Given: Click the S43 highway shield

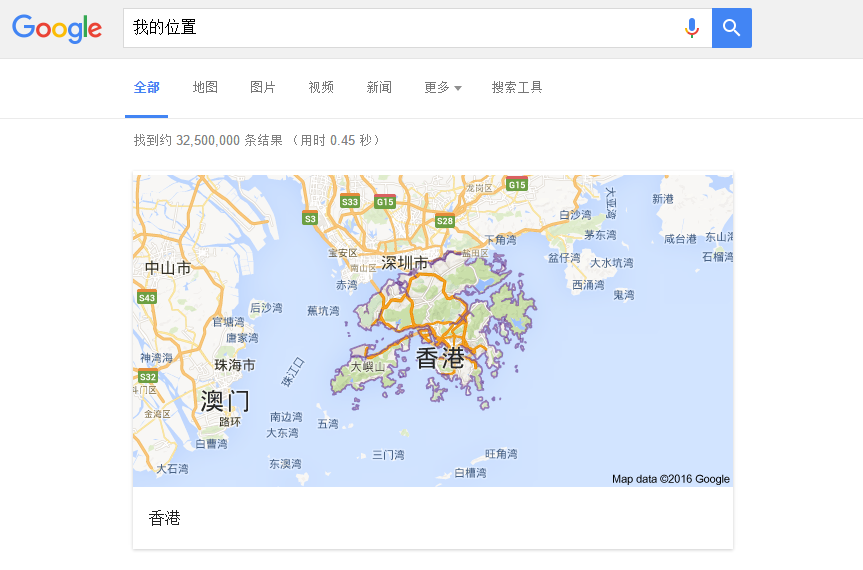Looking at the screenshot, I should click(x=147, y=297).
